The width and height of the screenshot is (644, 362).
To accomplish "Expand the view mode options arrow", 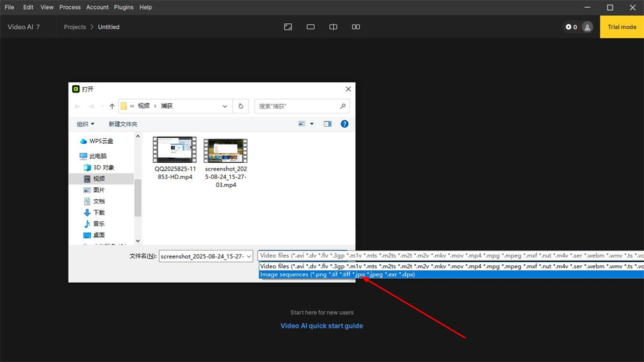I will point(312,124).
